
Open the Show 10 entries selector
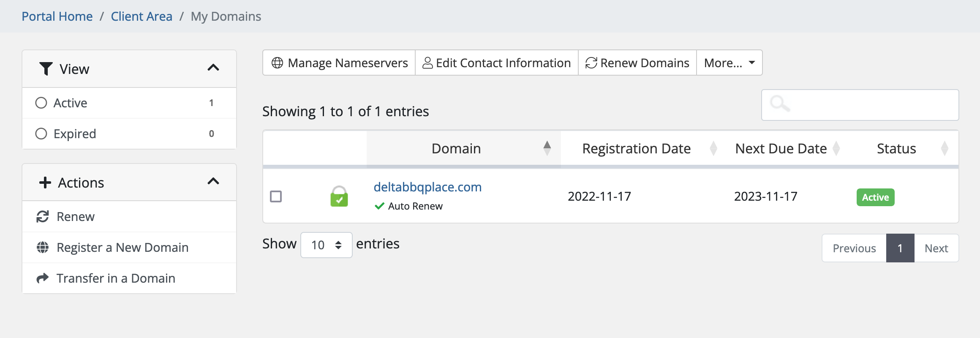327,245
